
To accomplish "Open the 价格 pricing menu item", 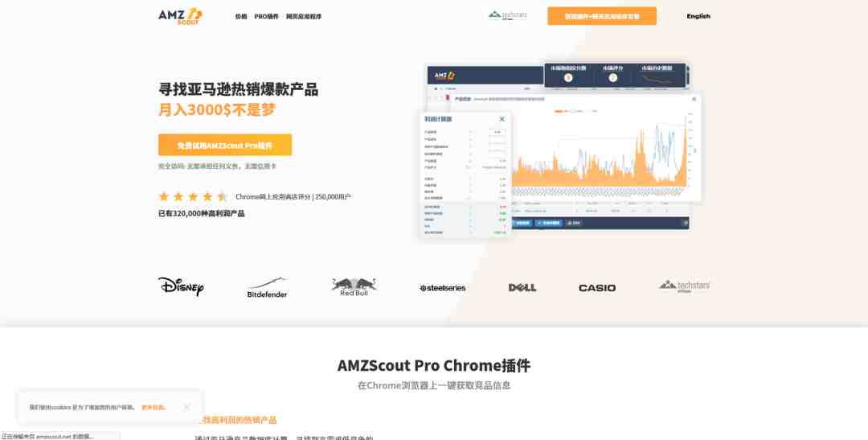I will click(241, 17).
